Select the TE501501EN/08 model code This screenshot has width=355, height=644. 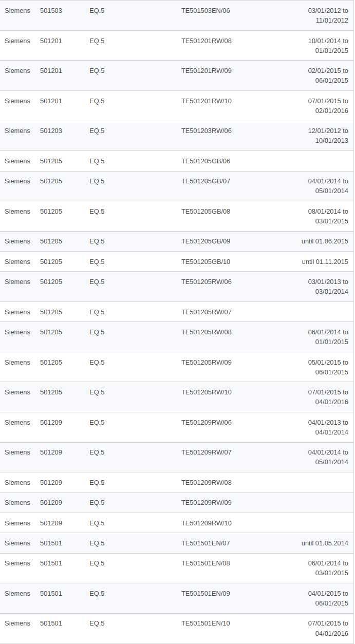(x=205, y=563)
